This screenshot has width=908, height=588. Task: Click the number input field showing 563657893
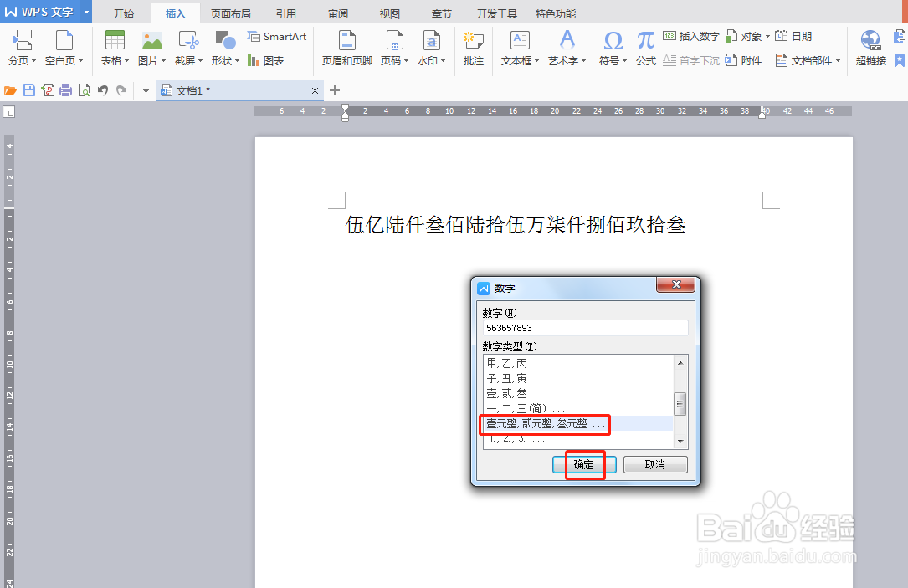[583, 327]
